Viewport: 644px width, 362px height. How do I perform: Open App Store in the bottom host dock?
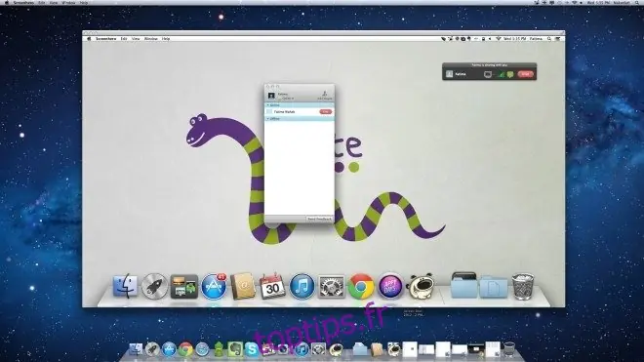point(169,349)
